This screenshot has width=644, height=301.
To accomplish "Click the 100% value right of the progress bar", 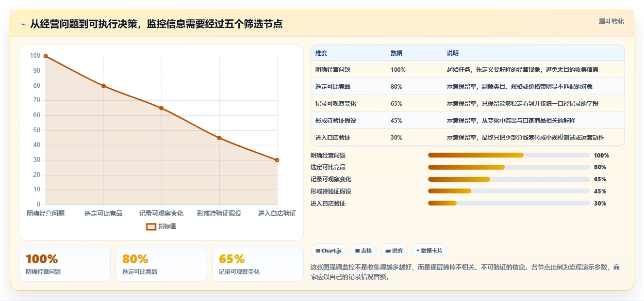I will click(x=601, y=156).
